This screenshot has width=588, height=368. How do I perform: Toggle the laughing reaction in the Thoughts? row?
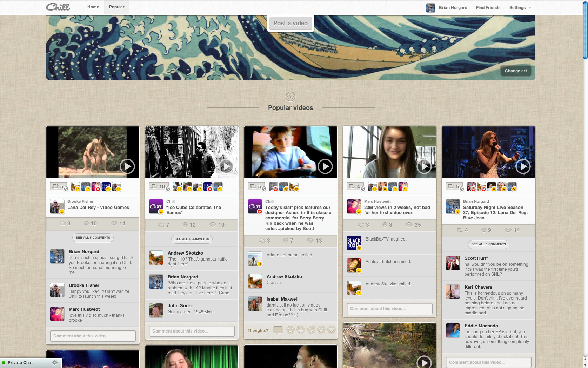(301, 330)
